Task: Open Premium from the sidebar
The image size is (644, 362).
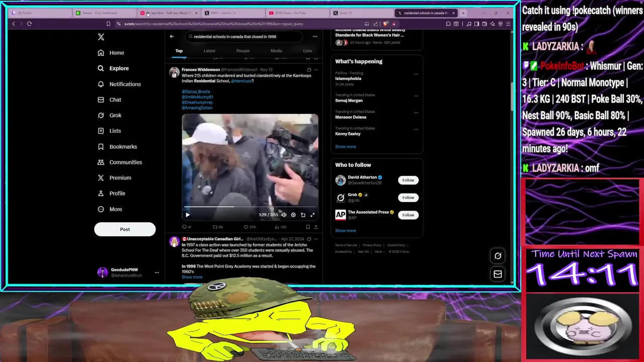Action: 114,177
